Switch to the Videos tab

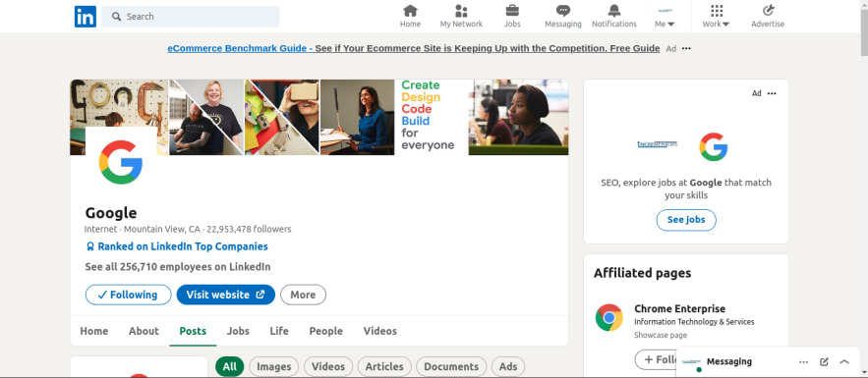coord(380,331)
